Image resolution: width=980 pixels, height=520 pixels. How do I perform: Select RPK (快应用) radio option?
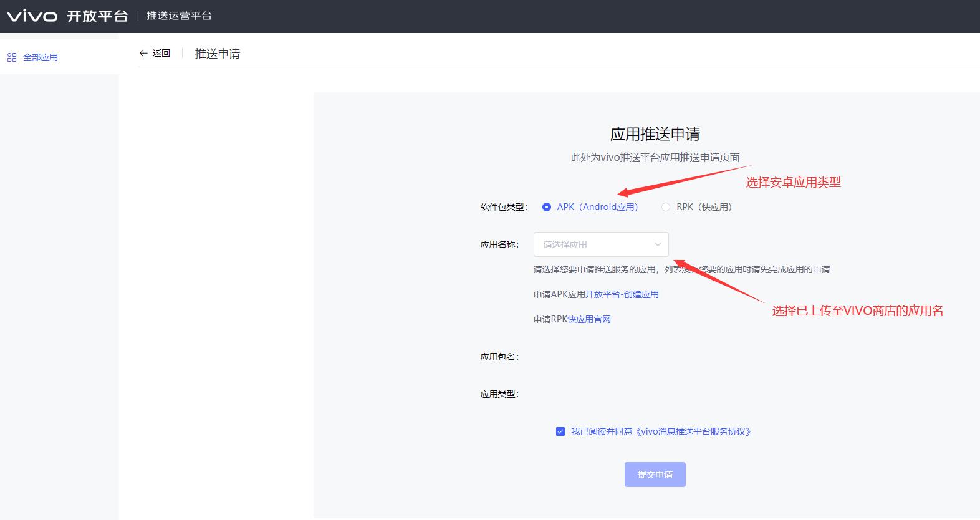(697, 207)
